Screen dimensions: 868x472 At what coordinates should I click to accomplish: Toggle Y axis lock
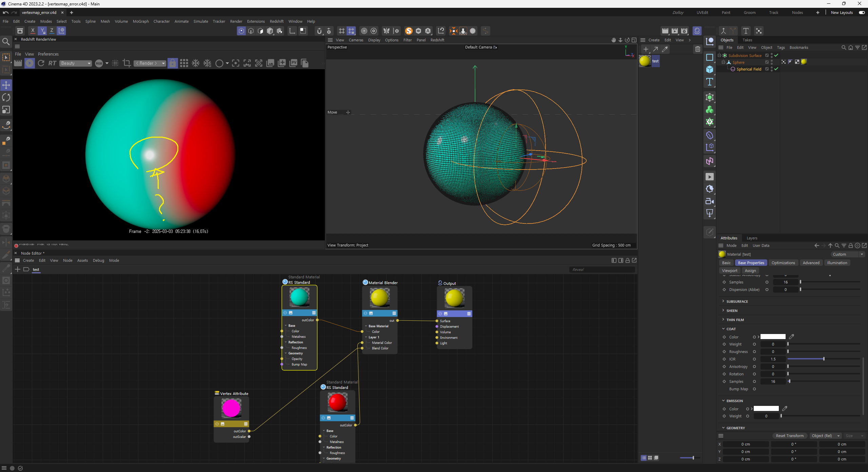42,31
